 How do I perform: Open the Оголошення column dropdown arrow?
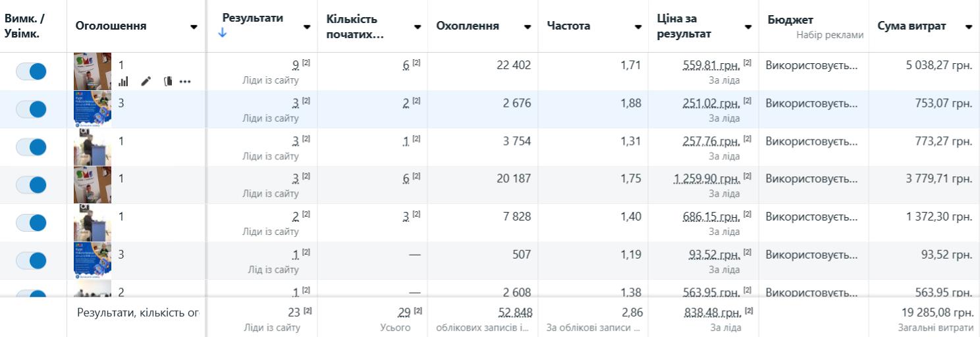(194, 27)
